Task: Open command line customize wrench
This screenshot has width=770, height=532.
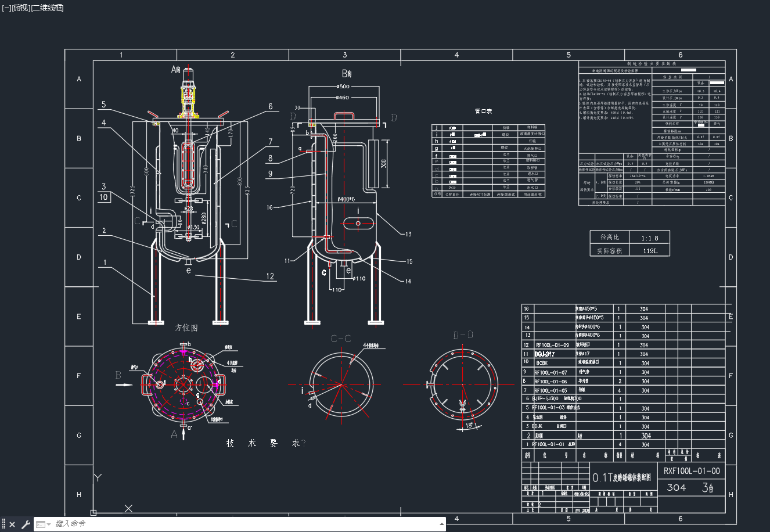Action: tap(26, 524)
